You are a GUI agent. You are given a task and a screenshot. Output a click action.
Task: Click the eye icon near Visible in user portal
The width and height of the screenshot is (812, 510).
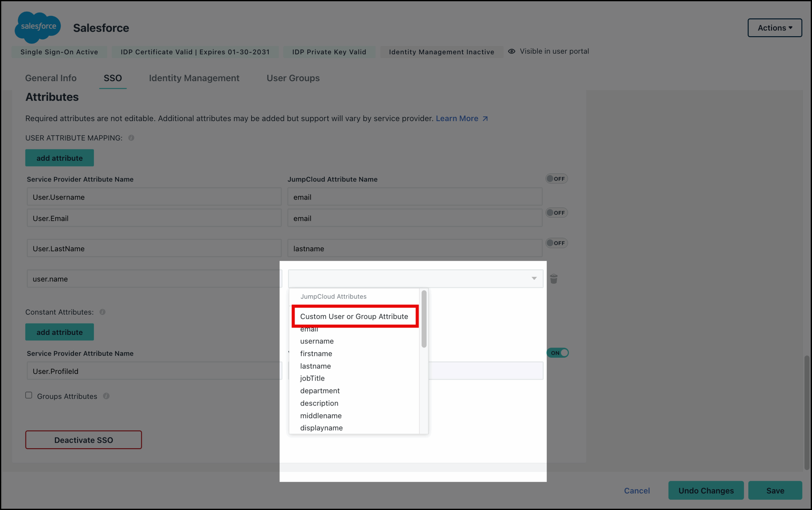point(512,51)
